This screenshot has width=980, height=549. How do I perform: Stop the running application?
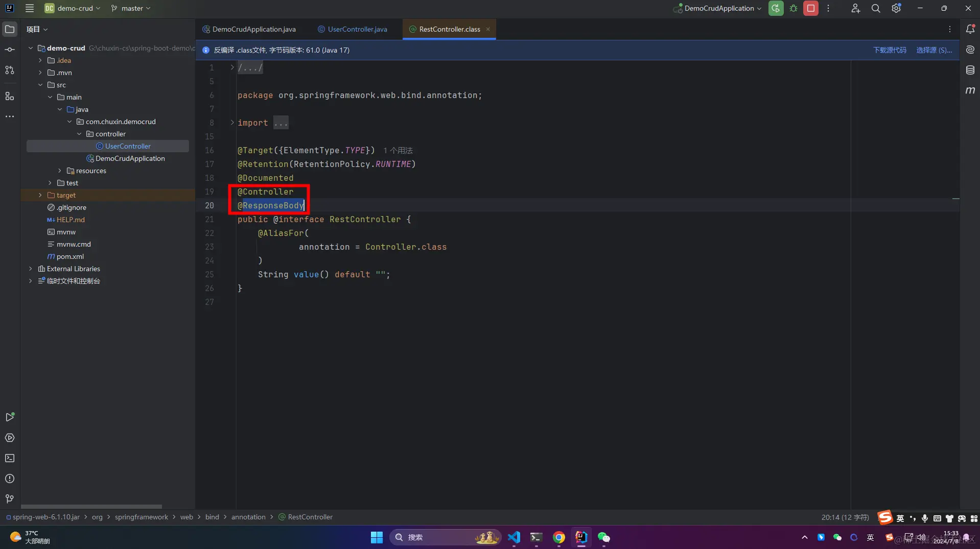click(811, 8)
